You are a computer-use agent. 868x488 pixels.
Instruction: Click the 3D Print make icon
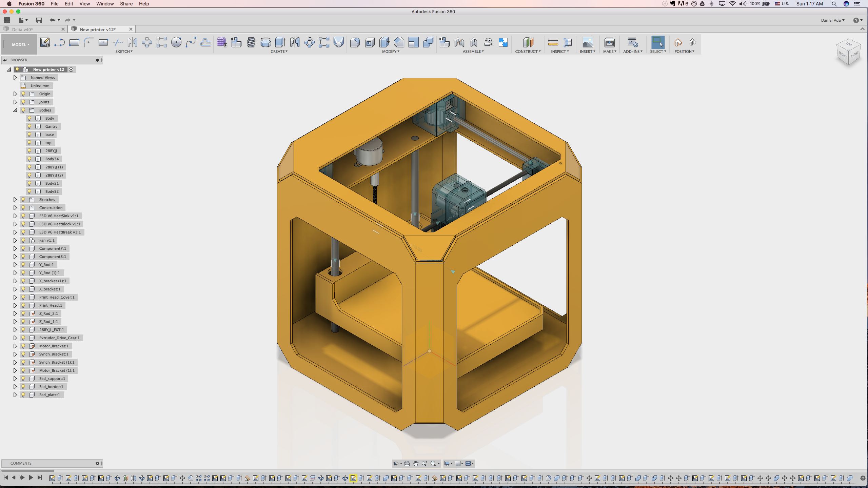point(609,42)
